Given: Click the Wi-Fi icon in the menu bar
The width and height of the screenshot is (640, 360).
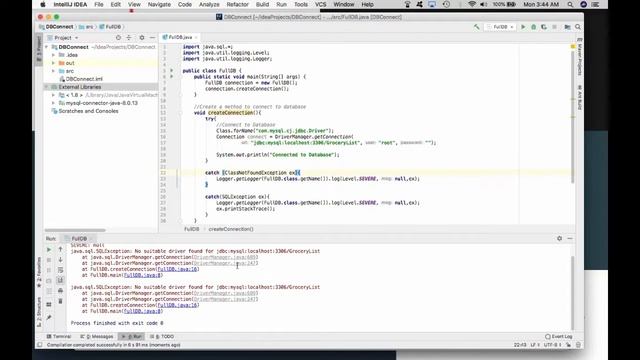Looking at the screenshot, I should (x=472, y=4).
